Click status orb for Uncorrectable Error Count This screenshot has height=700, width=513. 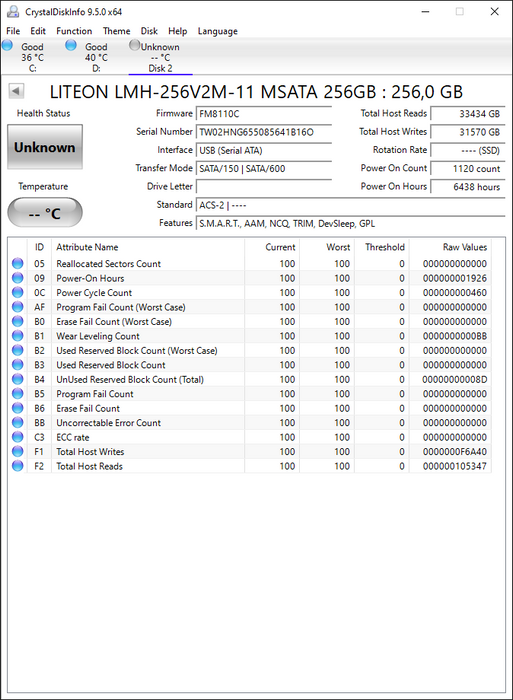pyautogui.click(x=17, y=423)
